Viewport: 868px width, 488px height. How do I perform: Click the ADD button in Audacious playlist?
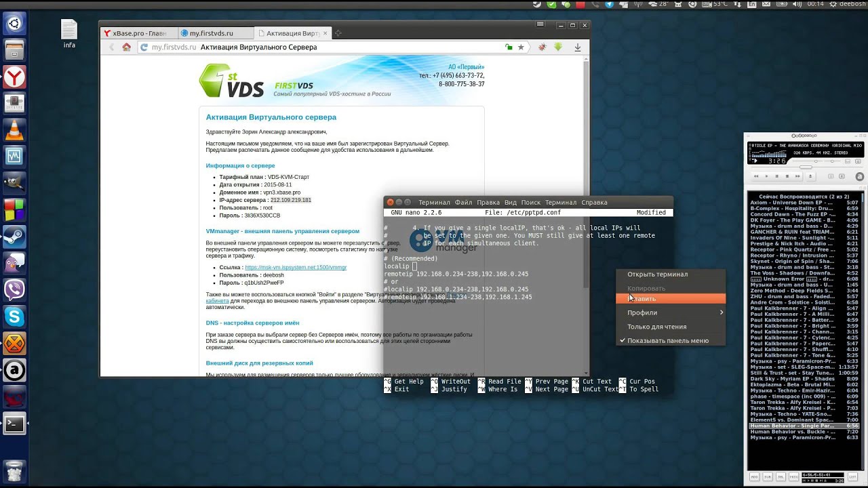pyautogui.click(x=754, y=476)
